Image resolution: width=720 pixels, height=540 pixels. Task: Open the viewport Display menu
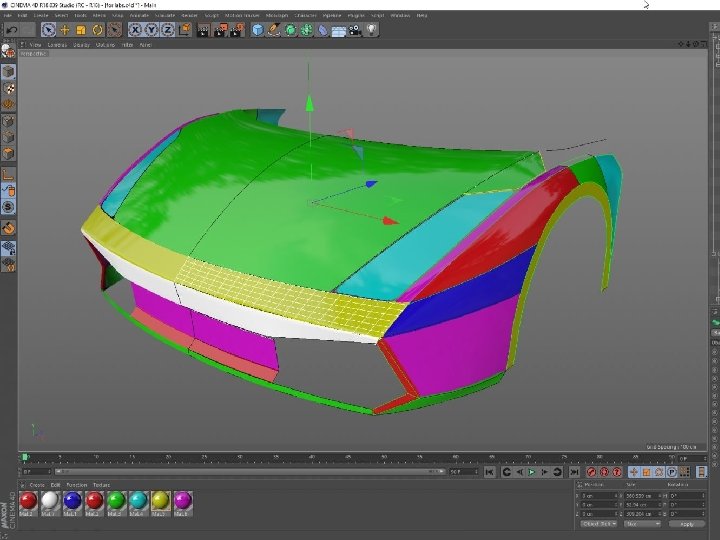point(81,45)
